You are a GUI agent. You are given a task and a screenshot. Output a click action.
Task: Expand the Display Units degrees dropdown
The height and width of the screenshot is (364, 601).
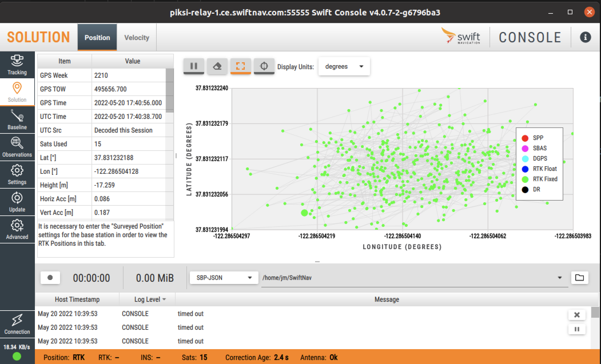click(344, 67)
